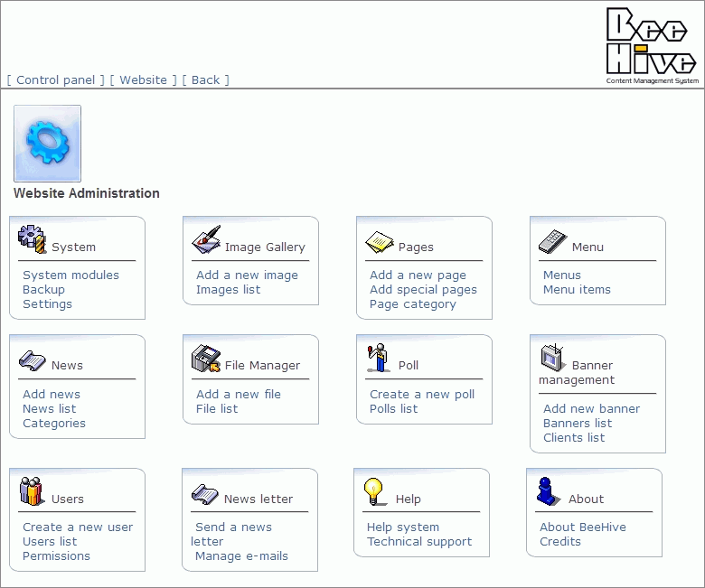Click the Image Gallery paintbrush icon
The width and height of the screenshot is (705, 588).
(206, 239)
